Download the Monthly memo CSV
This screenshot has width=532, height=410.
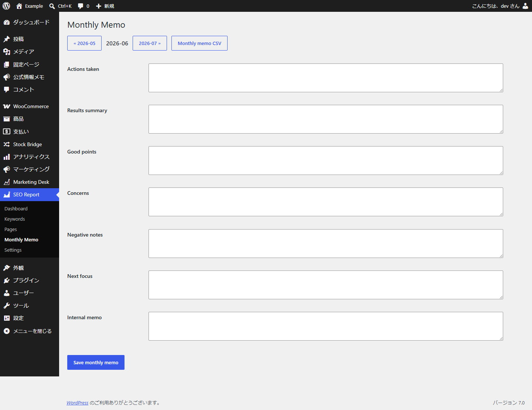point(199,43)
